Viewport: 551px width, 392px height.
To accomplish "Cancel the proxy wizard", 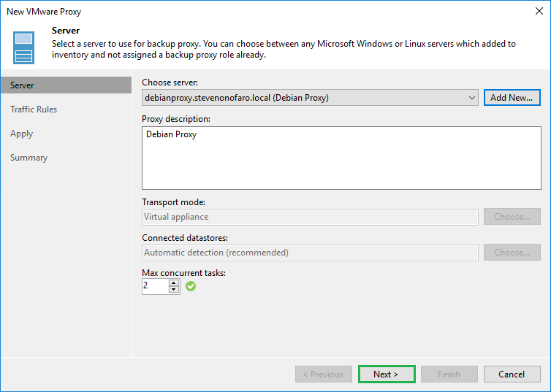I will pyautogui.click(x=512, y=374).
